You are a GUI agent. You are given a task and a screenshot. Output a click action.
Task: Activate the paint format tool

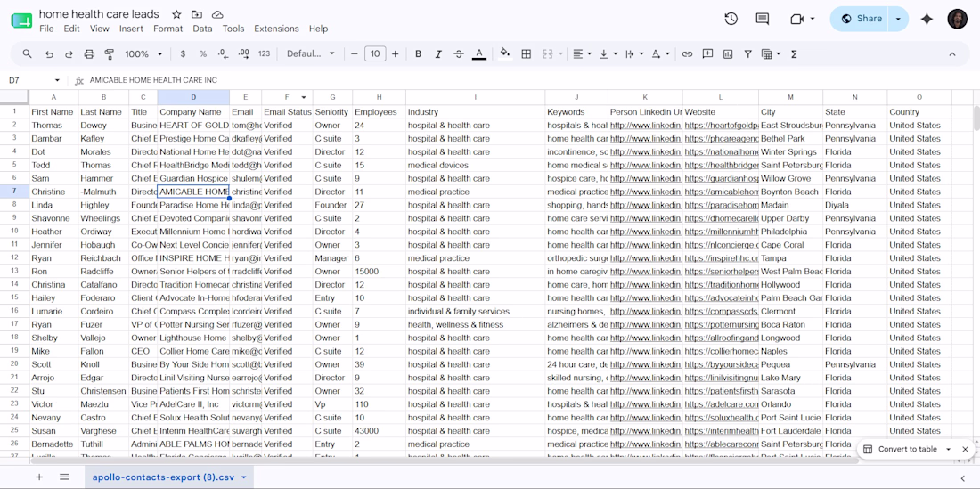110,54
